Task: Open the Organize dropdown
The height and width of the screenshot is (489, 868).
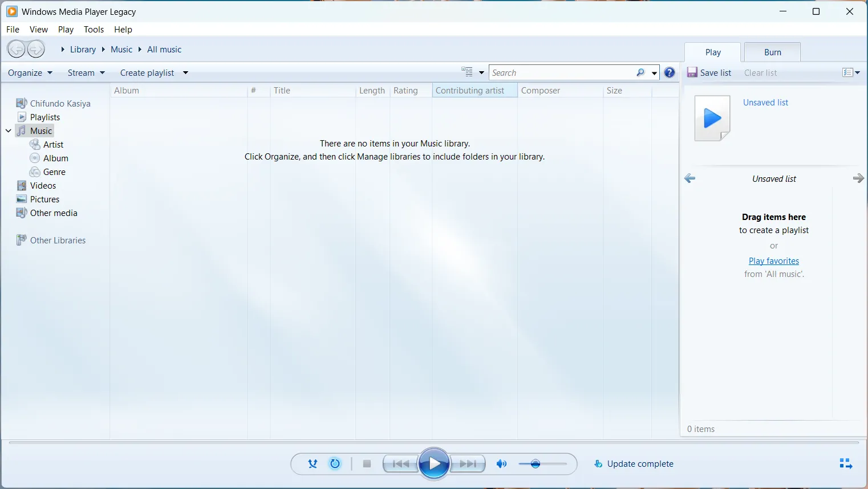Action: pos(30,73)
